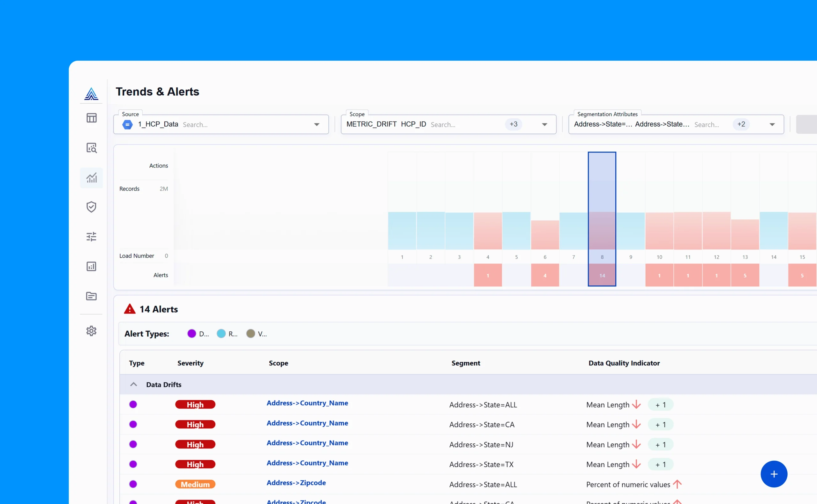Sort by Data Quality Indicator column header
817x504 pixels.
[624, 363]
